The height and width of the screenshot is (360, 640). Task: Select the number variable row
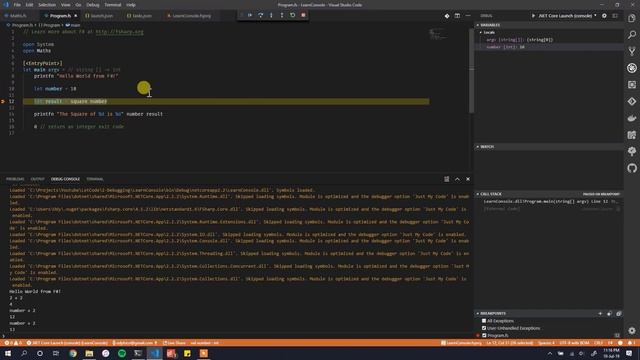pos(549,47)
